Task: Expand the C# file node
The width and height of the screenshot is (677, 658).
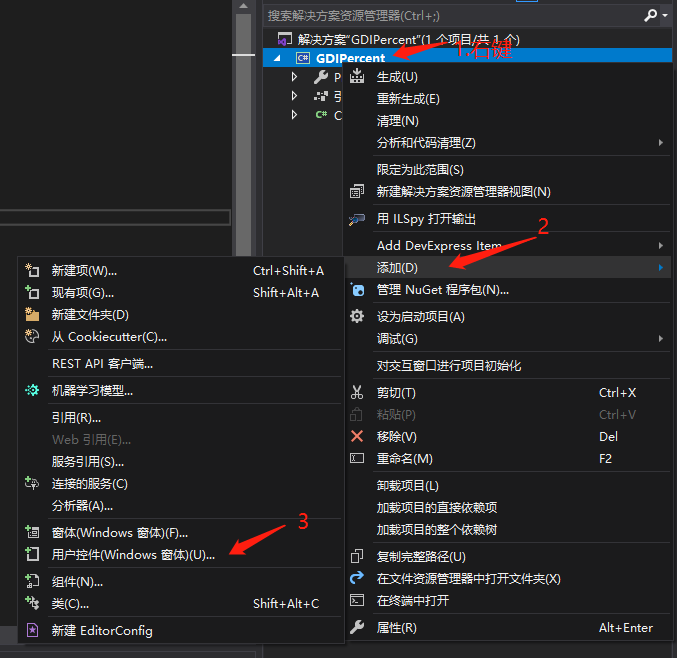Action: pos(294,115)
